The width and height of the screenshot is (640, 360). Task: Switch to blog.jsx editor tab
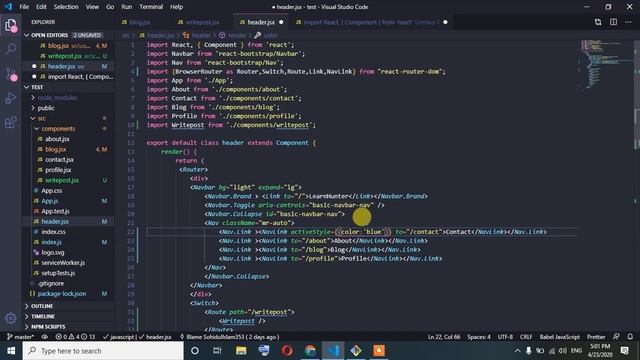click(140, 22)
